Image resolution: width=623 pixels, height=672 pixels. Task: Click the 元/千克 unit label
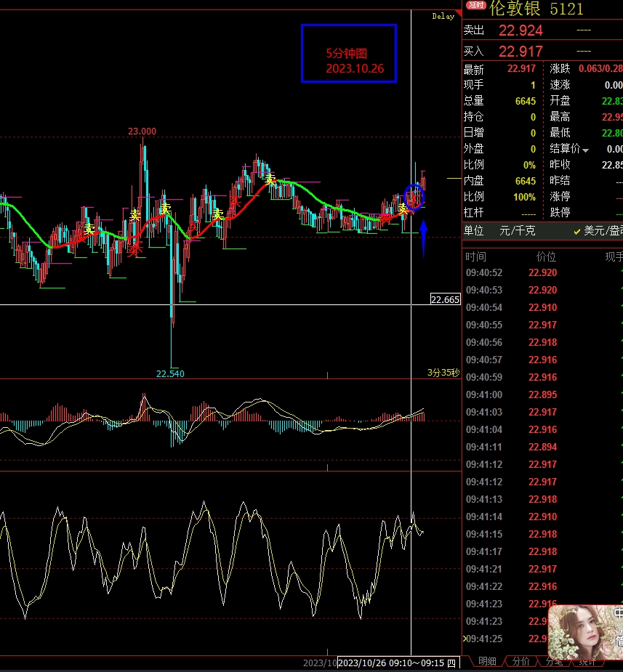point(517,231)
